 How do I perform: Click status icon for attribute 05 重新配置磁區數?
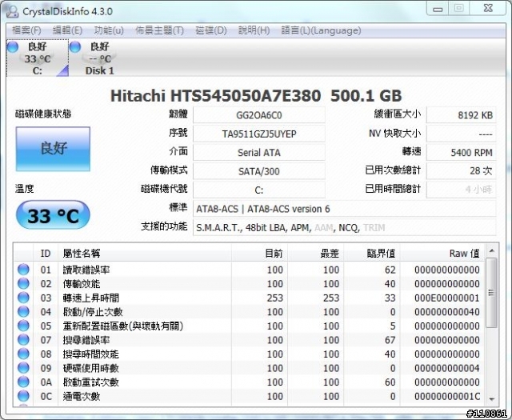[x=23, y=326]
